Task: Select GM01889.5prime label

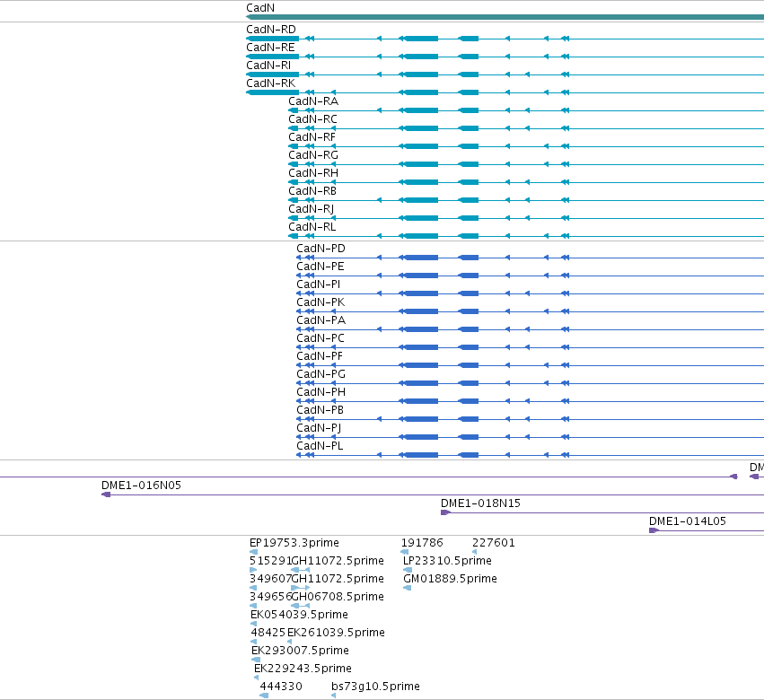Action: [450, 579]
